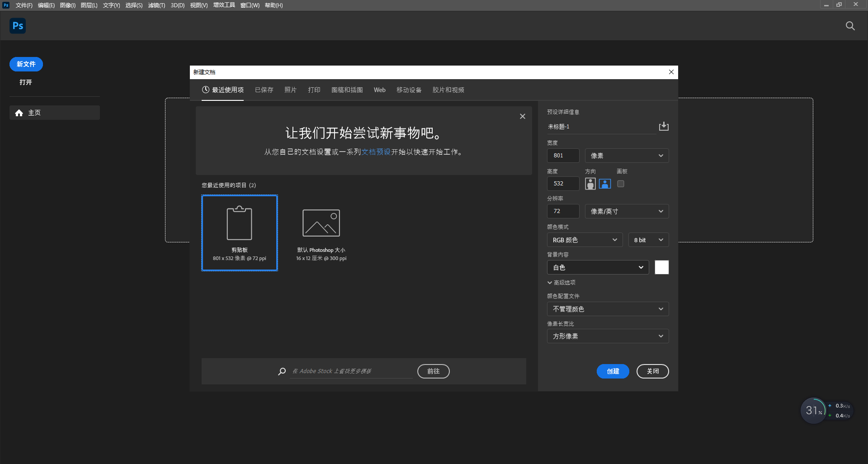Switch to the Web presets tab
The width and height of the screenshot is (868, 464).
click(379, 90)
